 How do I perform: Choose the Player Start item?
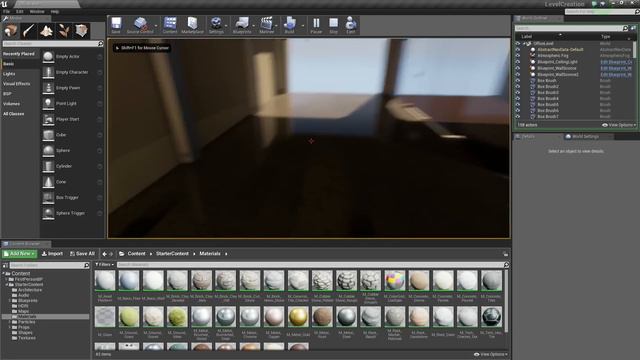tap(72, 119)
